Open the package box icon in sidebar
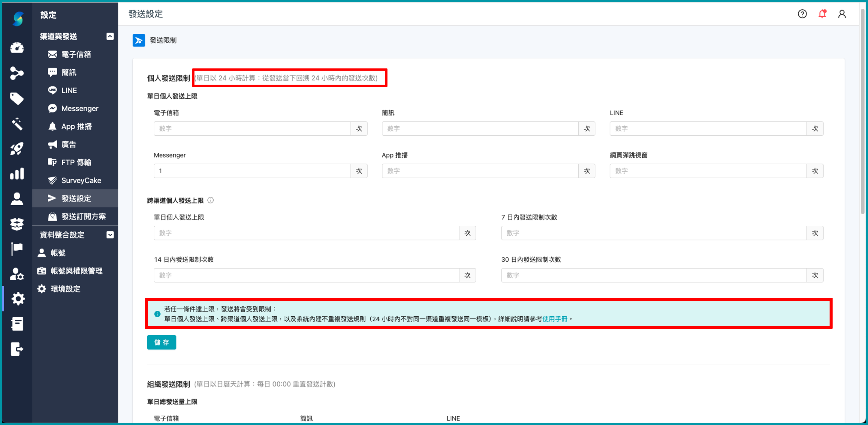Viewport: 868px width, 425px height. coord(17,224)
